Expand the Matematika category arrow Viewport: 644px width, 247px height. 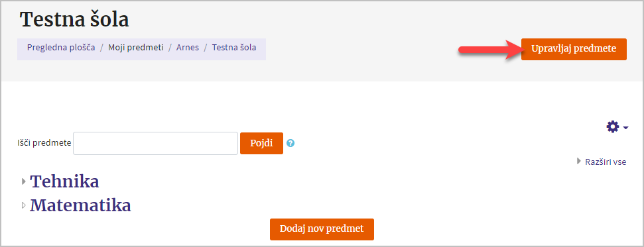pos(24,205)
